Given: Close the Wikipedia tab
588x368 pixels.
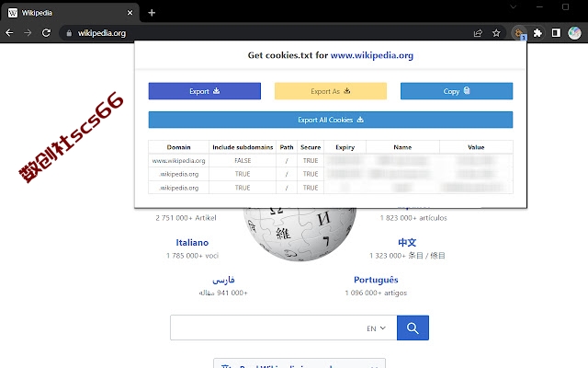Looking at the screenshot, I should (x=130, y=13).
